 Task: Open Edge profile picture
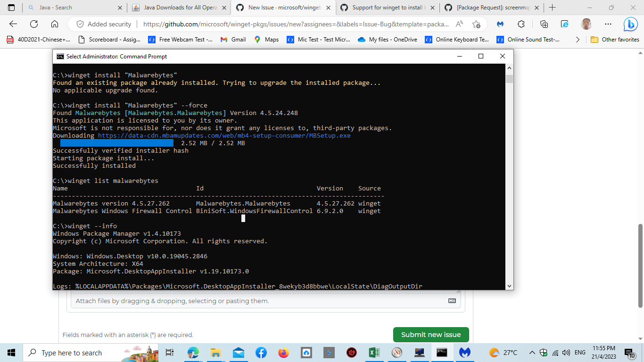[586, 24]
